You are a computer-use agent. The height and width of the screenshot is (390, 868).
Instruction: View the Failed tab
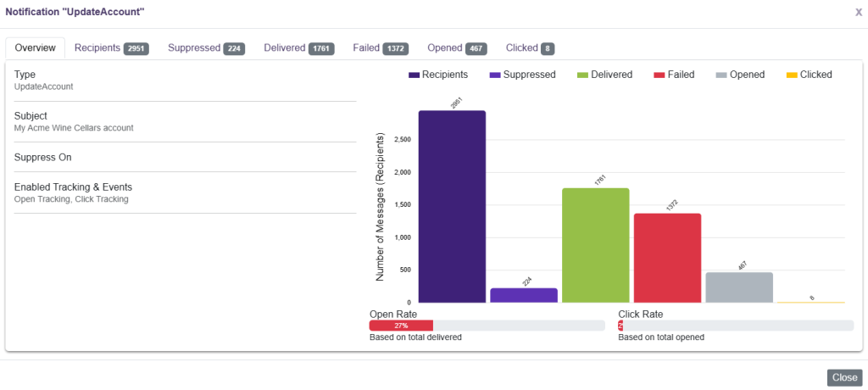(381, 48)
